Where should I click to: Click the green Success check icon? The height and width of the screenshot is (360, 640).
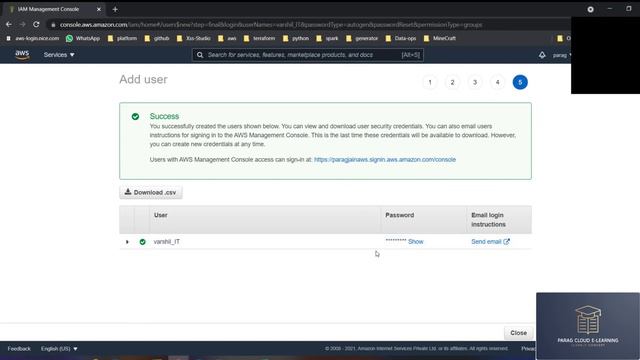tap(136, 117)
